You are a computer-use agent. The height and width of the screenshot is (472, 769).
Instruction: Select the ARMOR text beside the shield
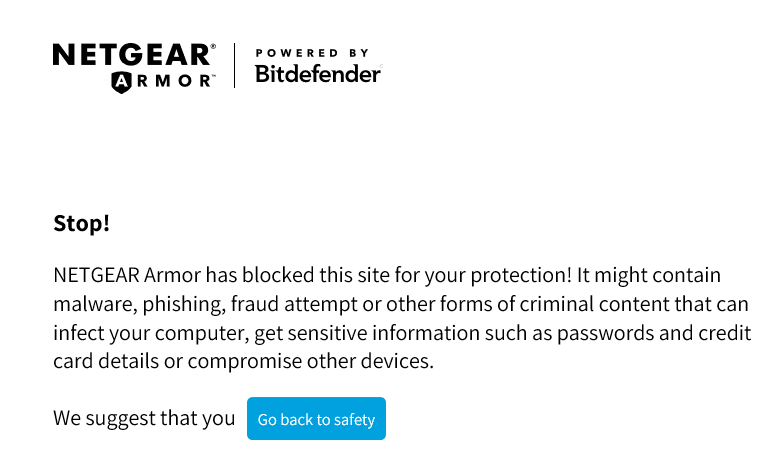(174, 82)
